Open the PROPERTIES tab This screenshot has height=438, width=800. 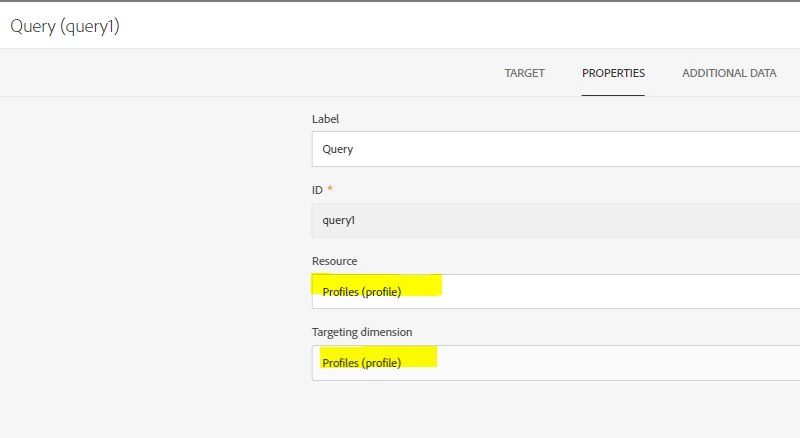click(613, 74)
